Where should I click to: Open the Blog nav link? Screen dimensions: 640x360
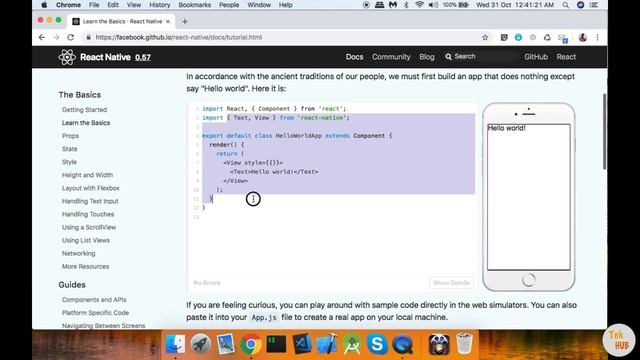click(x=427, y=57)
